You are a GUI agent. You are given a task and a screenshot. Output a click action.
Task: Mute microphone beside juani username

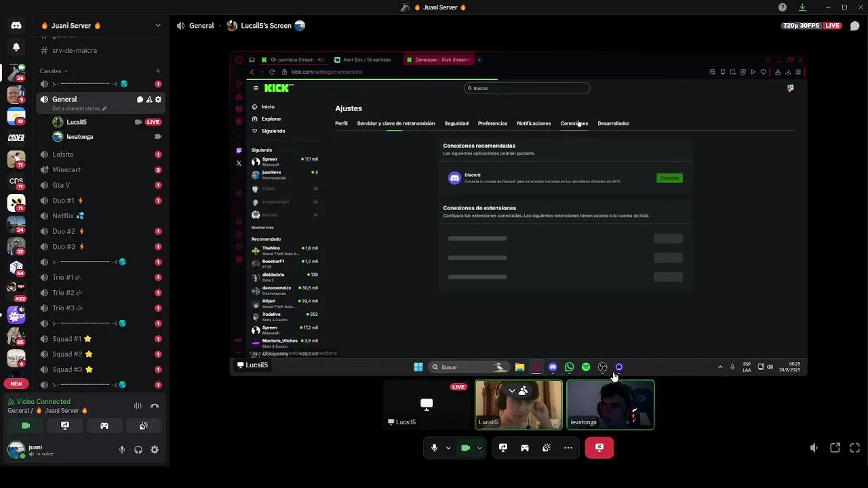coord(122,449)
